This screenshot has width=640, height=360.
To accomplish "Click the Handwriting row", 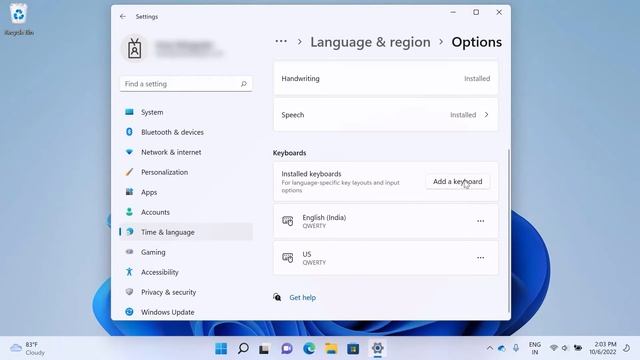I will tap(386, 78).
